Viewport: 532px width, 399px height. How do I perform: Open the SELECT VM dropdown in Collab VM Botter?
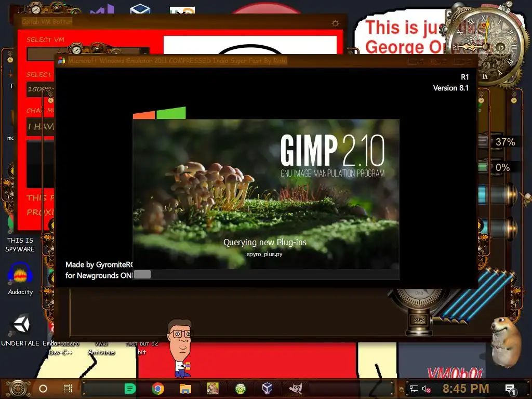click(87, 54)
